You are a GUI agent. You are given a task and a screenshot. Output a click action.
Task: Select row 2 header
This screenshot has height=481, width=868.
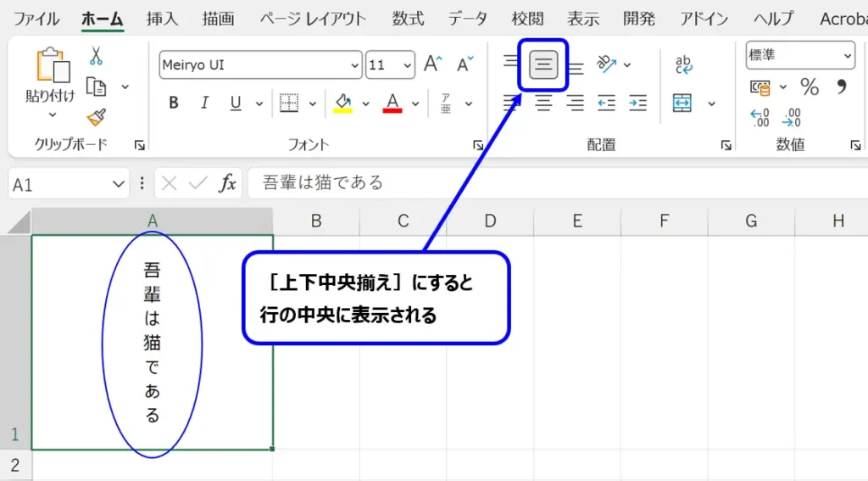click(x=15, y=465)
